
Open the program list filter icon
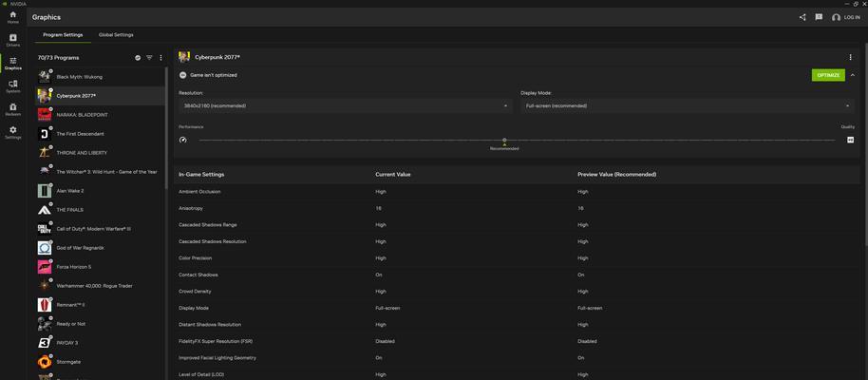pyautogui.click(x=149, y=58)
